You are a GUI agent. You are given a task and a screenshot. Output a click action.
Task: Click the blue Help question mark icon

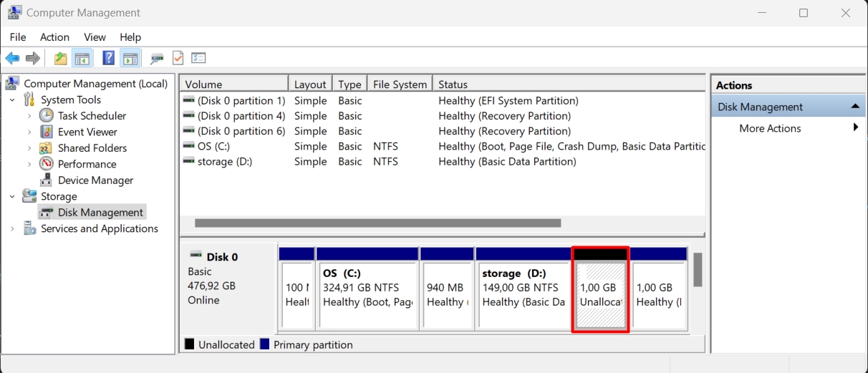(x=109, y=58)
